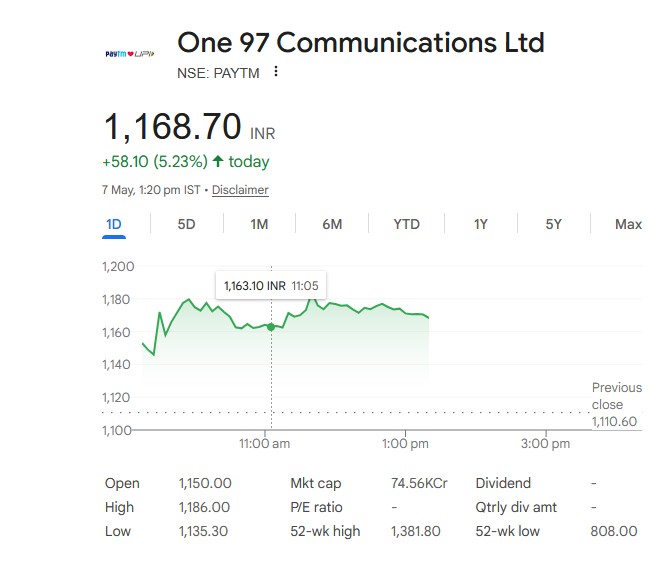The width and height of the screenshot is (658, 573).
Task: Select the 1D time range tab
Action: (x=114, y=224)
